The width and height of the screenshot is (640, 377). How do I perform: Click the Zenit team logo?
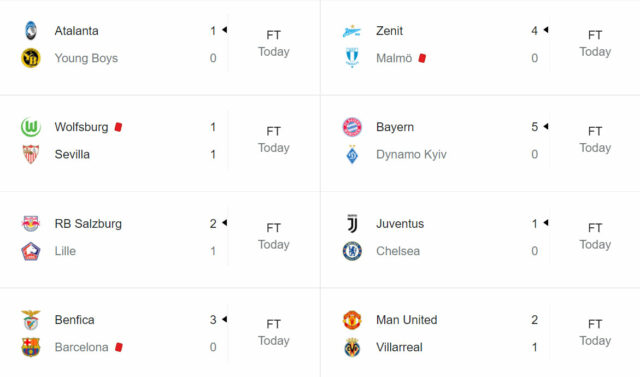click(352, 31)
